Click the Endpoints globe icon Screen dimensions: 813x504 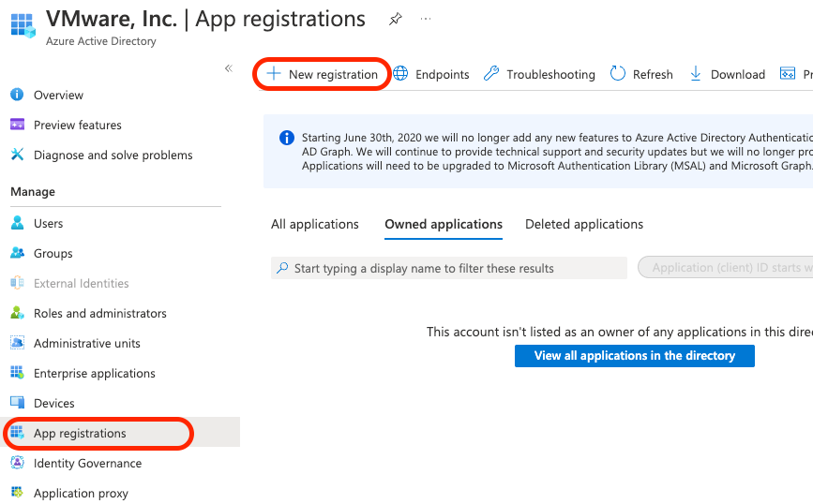400,74
